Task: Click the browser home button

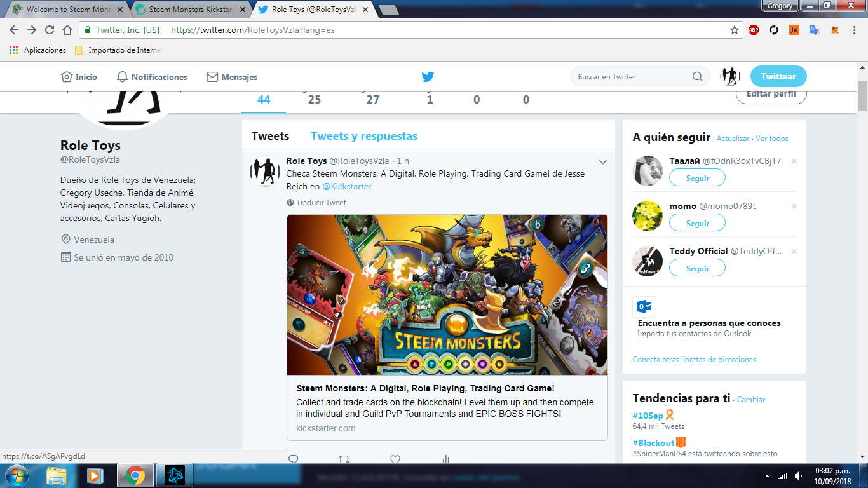Action: pyautogui.click(x=67, y=30)
